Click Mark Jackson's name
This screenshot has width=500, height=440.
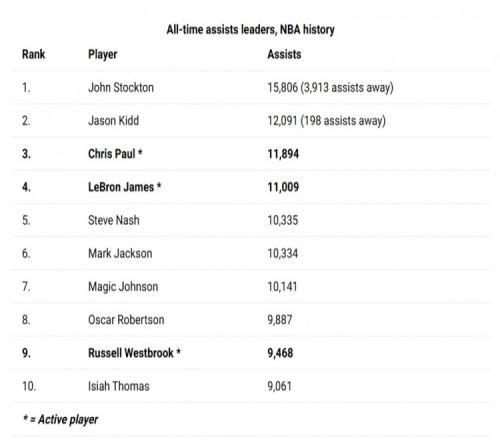pyautogui.click(x=120, y=253)
